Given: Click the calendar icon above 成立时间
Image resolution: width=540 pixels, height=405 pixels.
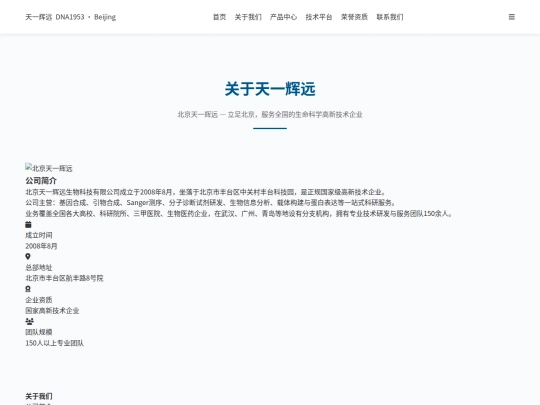Looking at the screenshot, I should click(x=28, y=225).
